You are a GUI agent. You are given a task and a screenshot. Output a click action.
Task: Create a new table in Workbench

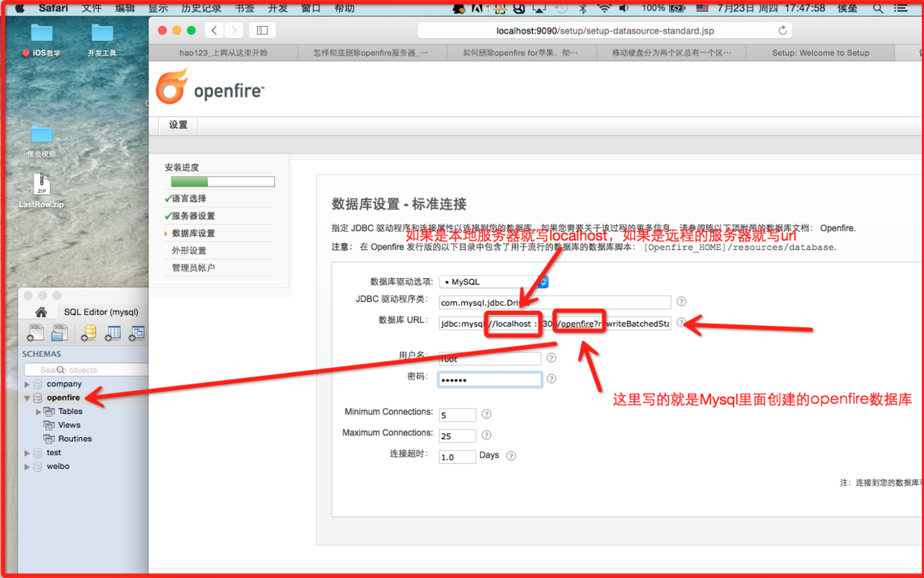click(x=113, y=333)
